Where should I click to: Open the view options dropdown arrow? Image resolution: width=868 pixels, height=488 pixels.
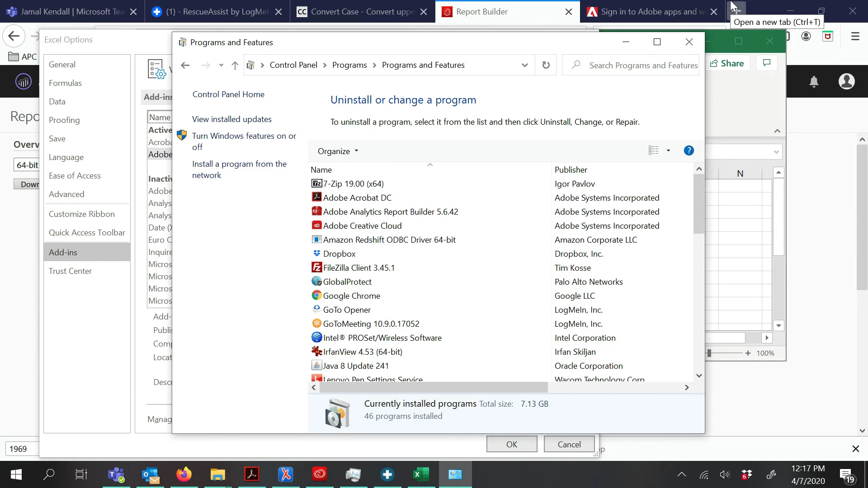click(x=668, y=151)
